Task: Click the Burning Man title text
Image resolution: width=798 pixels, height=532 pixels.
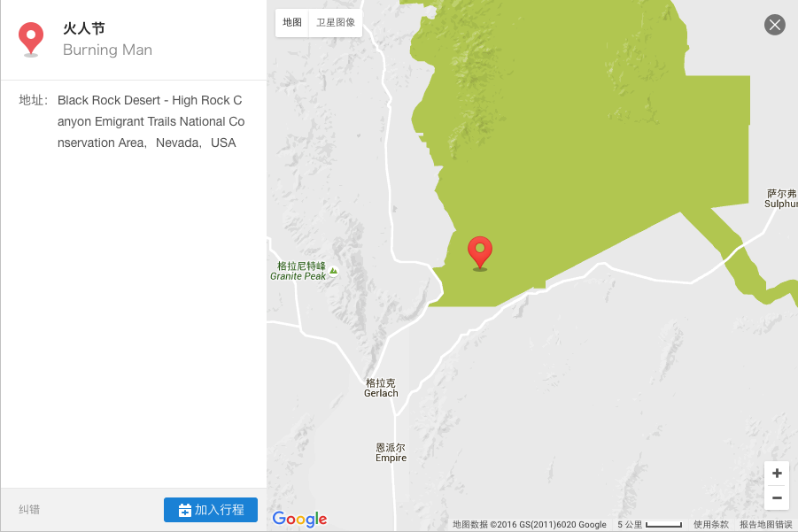Action: (x=107, y=50)
